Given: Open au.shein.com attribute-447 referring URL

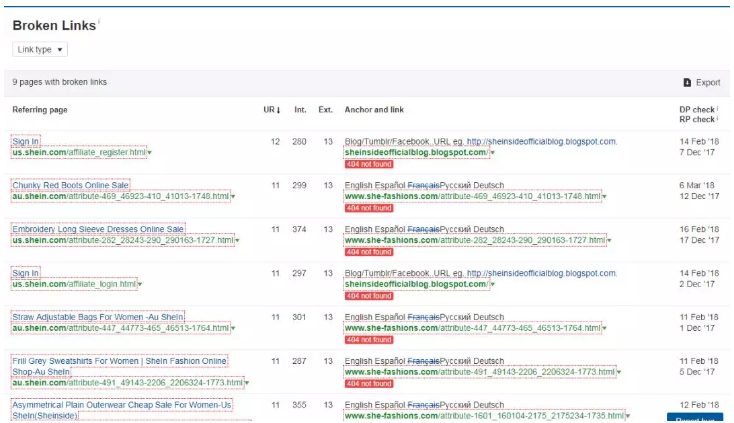Looking at the screenshot, I should (x=121, y=328).
